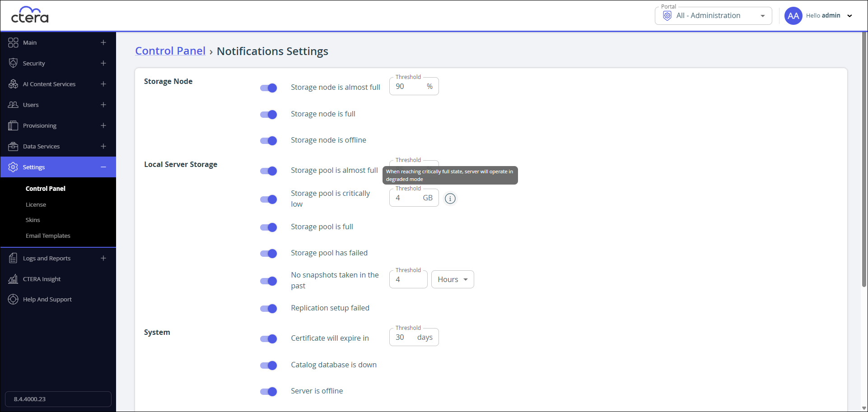
Task: Toggle Storage node is full notification
Action: click(268, 115)
